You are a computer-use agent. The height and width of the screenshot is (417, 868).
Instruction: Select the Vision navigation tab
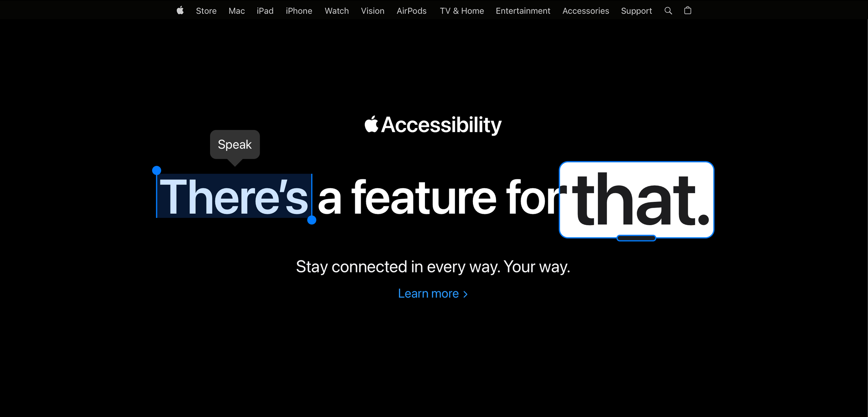coord(372,10)
